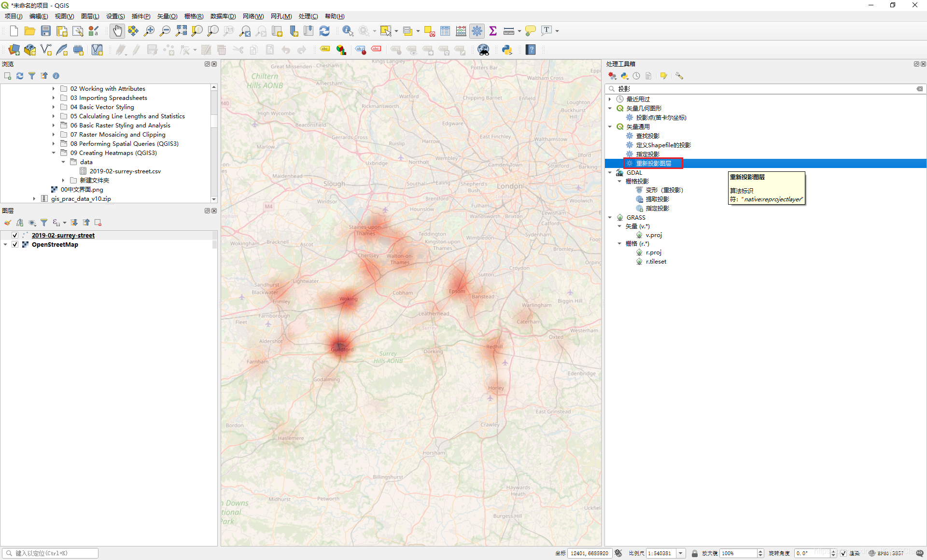Image resolution: width=927 pixels, height=560 pixels.
Task: Open the 矢量(O) menu
Action: pyautogui.click(x=167, y=16)
